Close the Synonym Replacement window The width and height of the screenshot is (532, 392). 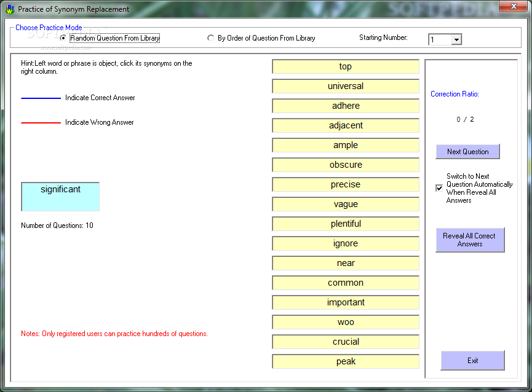[514, 6]
